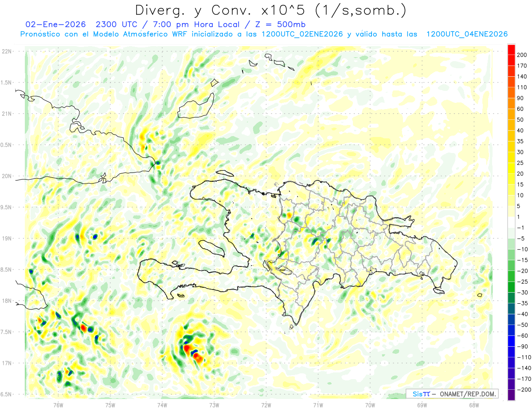Image resolution: width=532 pixels, height=411 pixels.
Task: Click the initialization time '1200UTC_02ENE2026'
Action: point(302,34)
